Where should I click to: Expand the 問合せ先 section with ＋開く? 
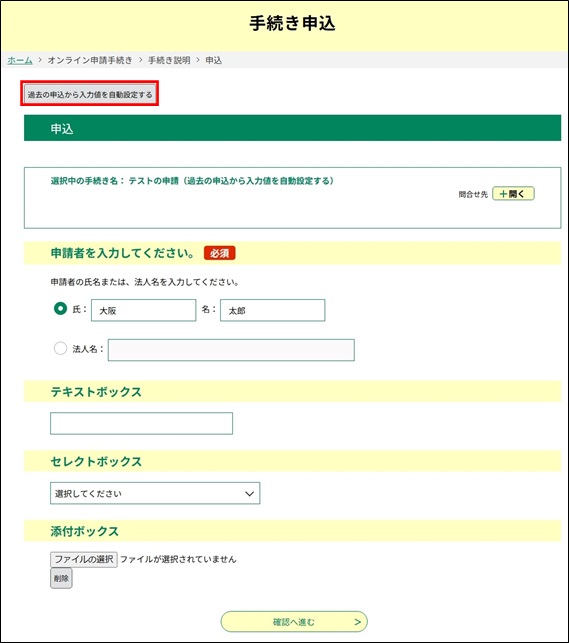tap(513, 194)
